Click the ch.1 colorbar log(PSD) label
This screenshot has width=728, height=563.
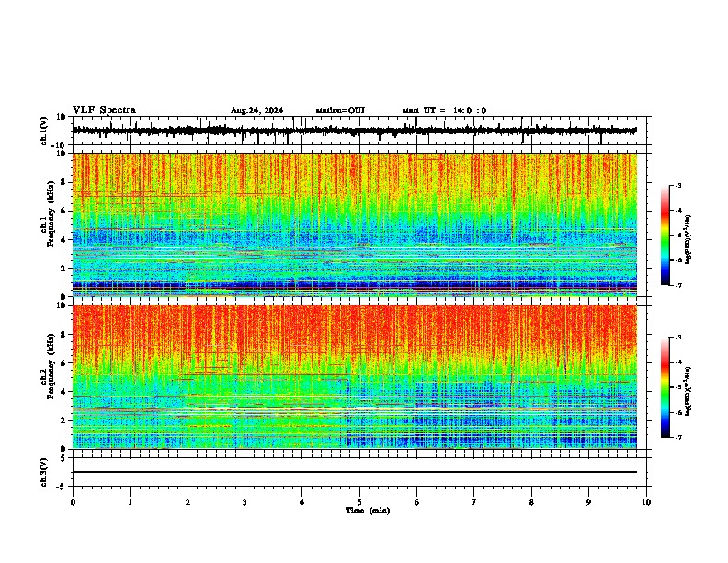coord(688,240)
